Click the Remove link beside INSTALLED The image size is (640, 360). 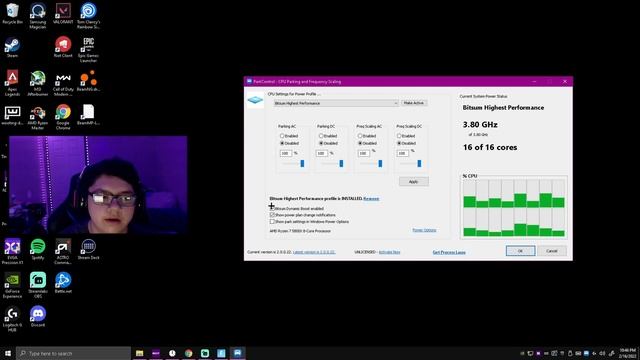[371, 198]
